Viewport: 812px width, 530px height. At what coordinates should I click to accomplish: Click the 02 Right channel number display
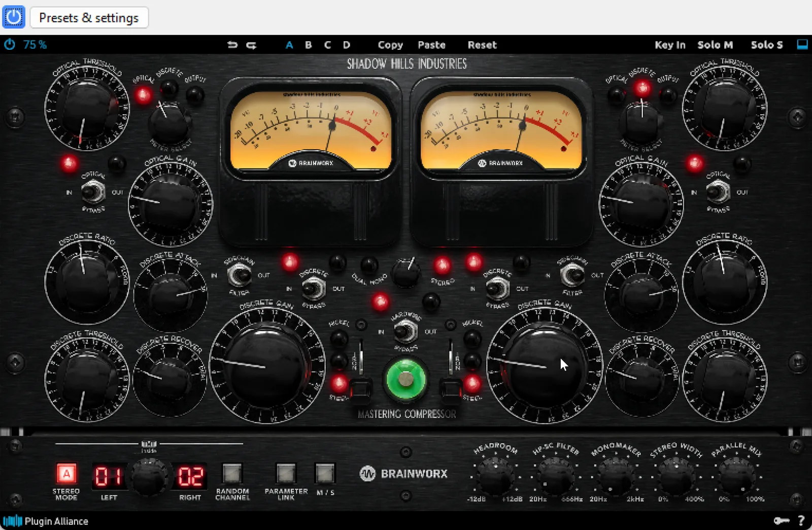pos(190,476)
